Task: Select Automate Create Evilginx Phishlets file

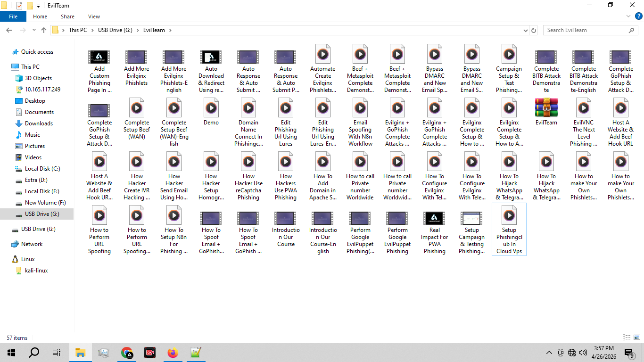Action: (x=323, y=69)
